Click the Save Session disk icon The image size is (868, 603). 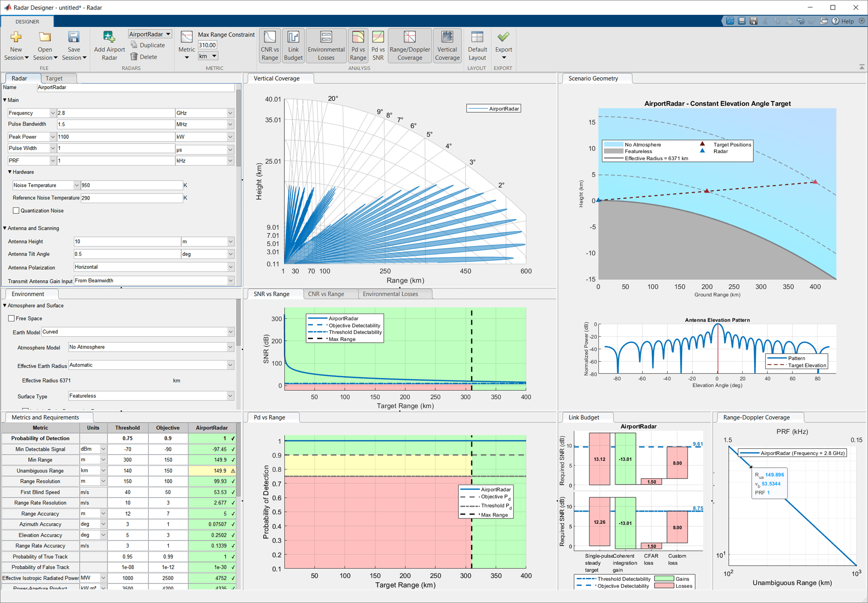click(74, 37)
